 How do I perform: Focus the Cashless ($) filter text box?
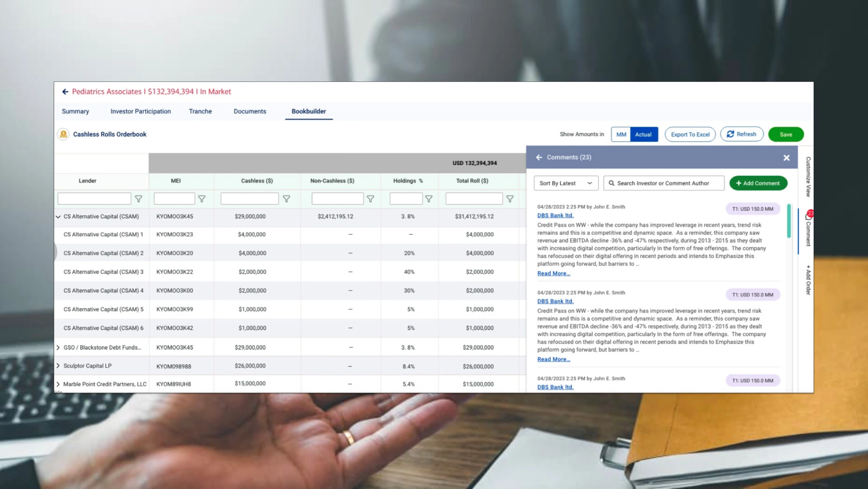[250, 199]
